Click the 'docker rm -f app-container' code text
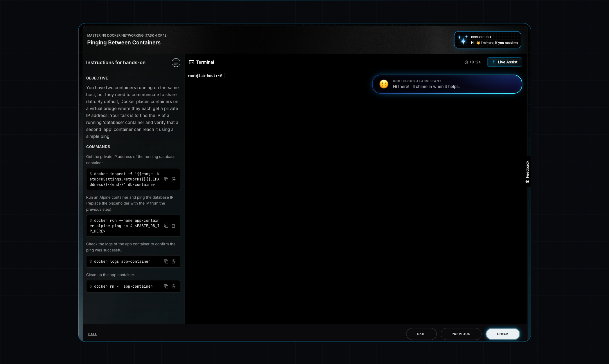Viewport: 609px width, 364px height. pyautogui.click(x=123, y=286)
